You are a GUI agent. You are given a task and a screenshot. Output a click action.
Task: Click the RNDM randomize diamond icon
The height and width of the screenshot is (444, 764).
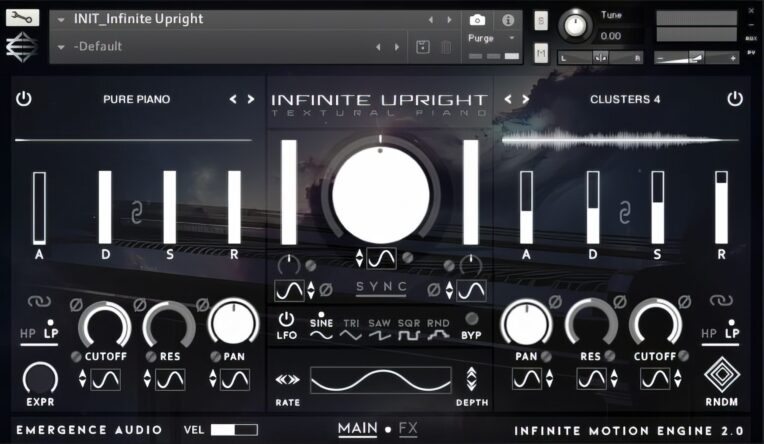point(720,377)
